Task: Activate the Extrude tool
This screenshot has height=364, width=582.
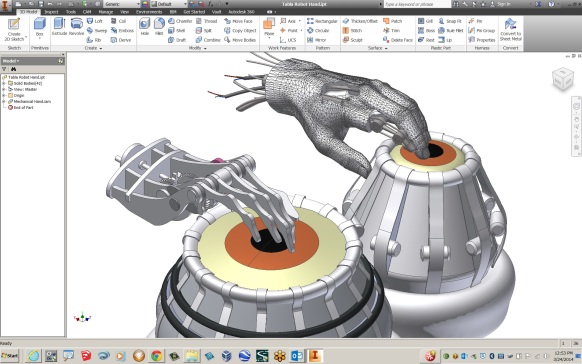Action: point(59,26)
